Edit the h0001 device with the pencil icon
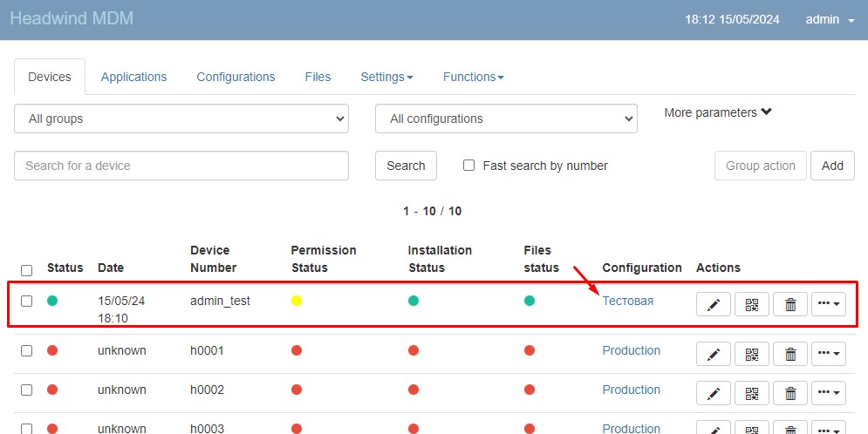 coord(714,354)
